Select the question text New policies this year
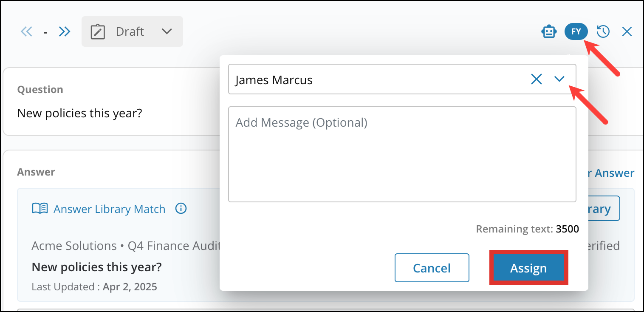The image size is (644, 312). click(80, 113)
